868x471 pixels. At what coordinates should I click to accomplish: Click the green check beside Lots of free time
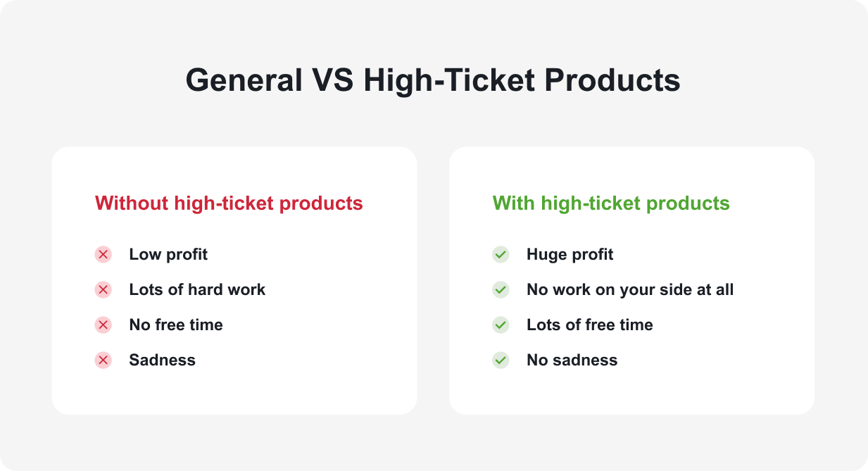tap(501, 325)
